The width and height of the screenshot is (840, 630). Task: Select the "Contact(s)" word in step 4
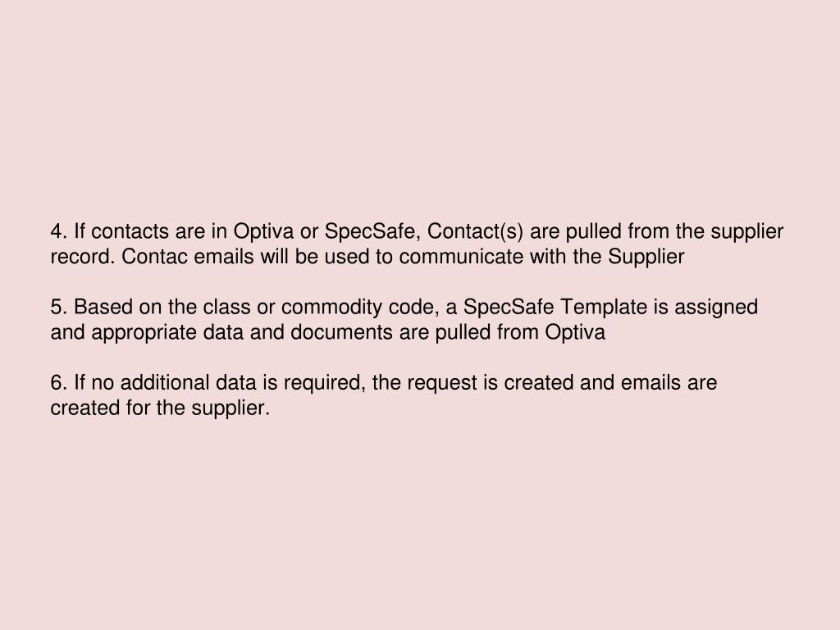[x=475, y=232]
